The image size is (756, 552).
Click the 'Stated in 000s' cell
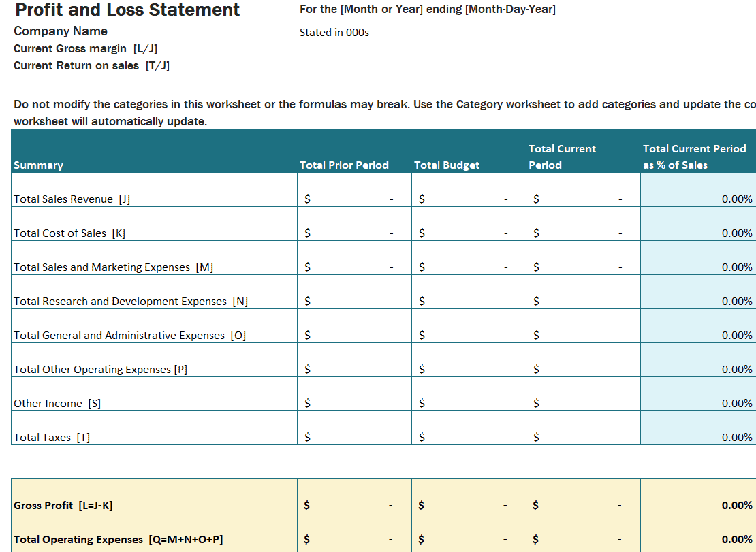[x=334, y=32]
